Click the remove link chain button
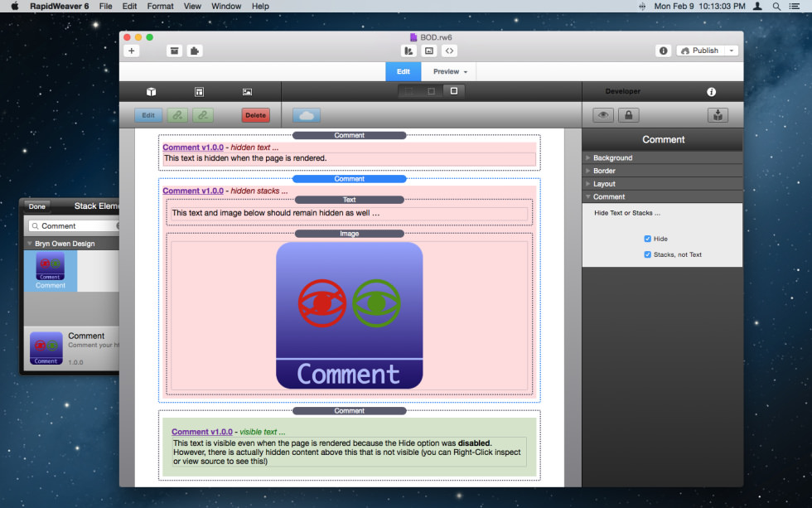 click(203, 115)
